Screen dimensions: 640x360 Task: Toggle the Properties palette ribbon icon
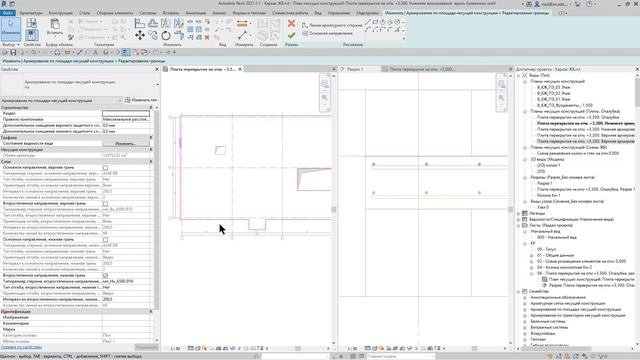click(x=32, y=35)
